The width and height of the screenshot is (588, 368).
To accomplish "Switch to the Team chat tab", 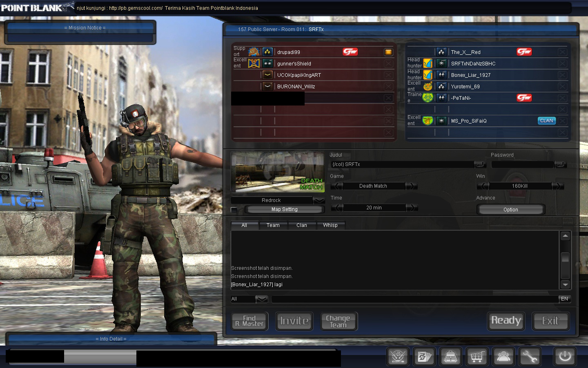I will (273, 225).
